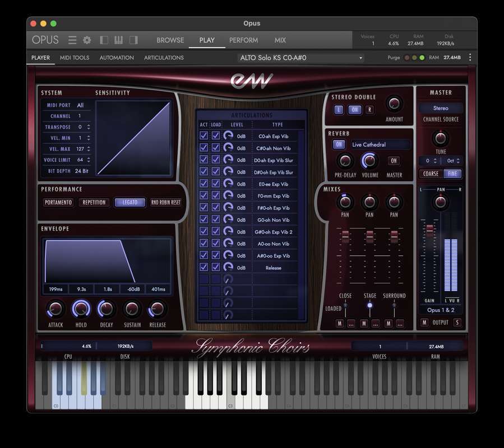Open the Opus hamburger main menu
504x448 pixels.
pyautogui.click(x=72, y=40)
